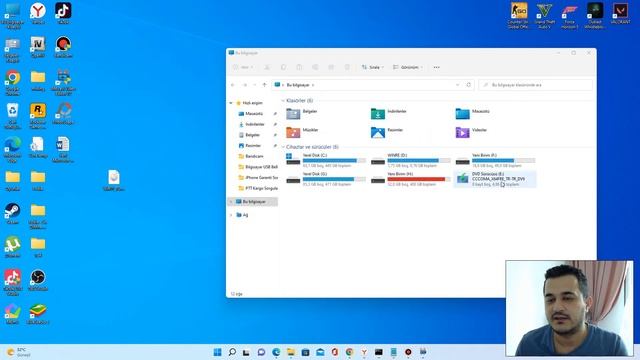Viewport: 640px width, 360px height.
Task: Open OBS Studio desktop shortcut
Action: click(x=38, y=280)
